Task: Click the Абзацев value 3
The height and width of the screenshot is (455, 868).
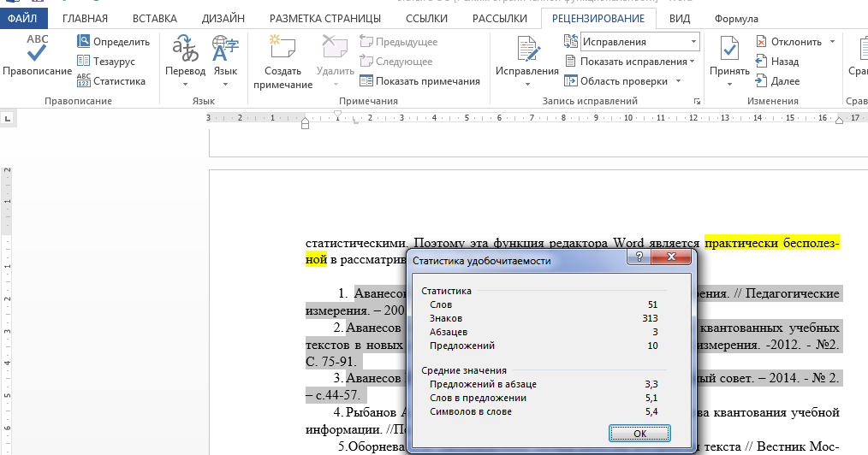Action: click(x=655, y=332)
